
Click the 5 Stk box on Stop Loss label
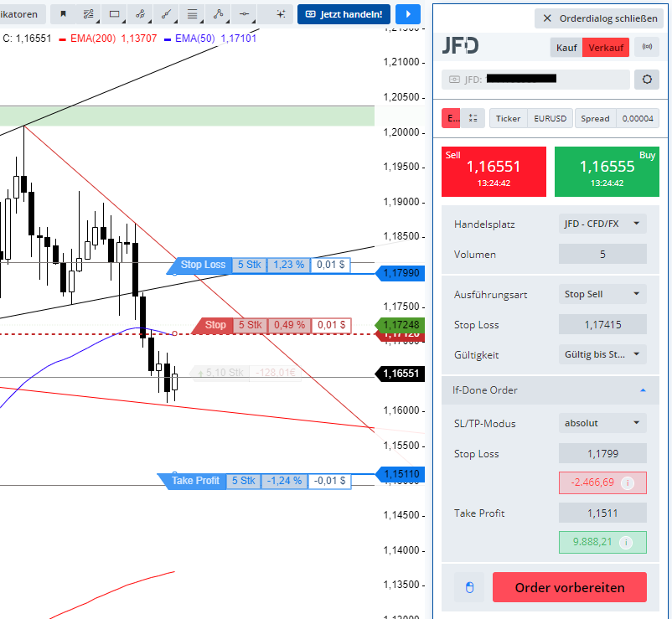(250, 265)
